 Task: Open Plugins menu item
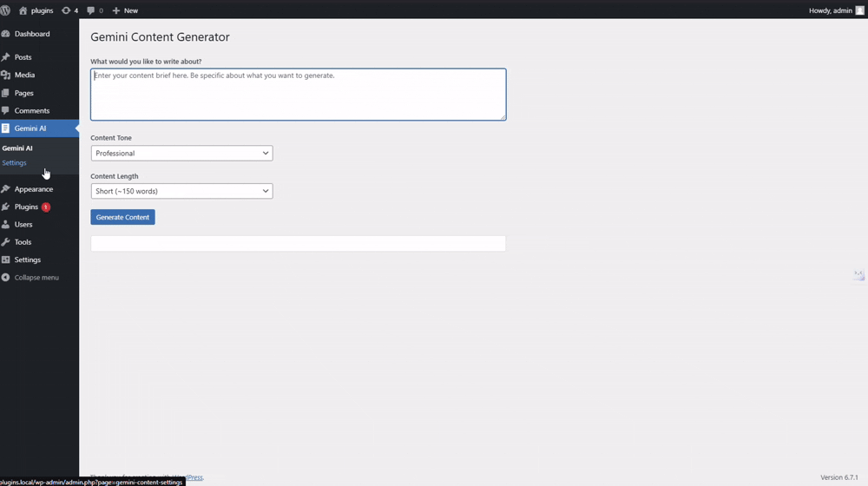pos(26,207)
